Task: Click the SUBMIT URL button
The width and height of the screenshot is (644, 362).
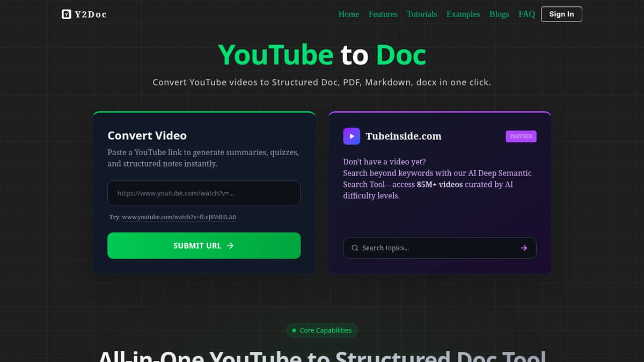Action: [x=204, y=245]
